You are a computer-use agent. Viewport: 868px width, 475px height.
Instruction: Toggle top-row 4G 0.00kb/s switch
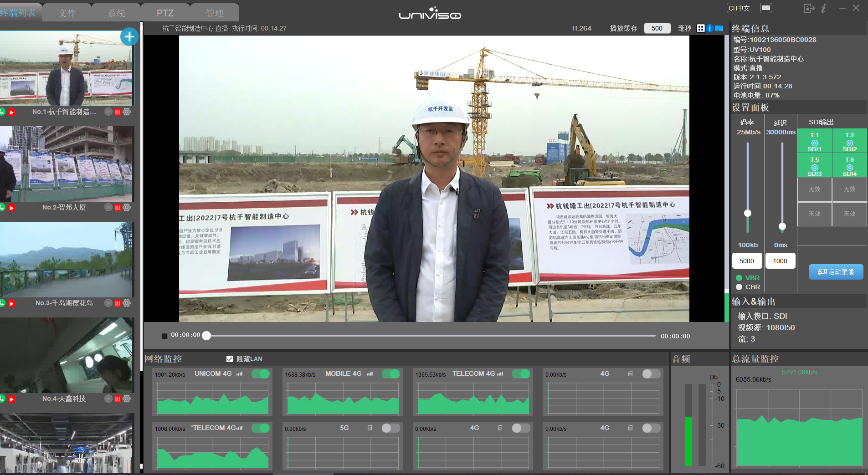coord(652,374)
